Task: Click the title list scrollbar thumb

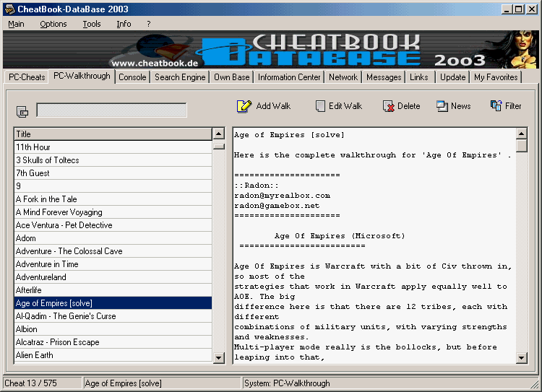Action: 218,145
